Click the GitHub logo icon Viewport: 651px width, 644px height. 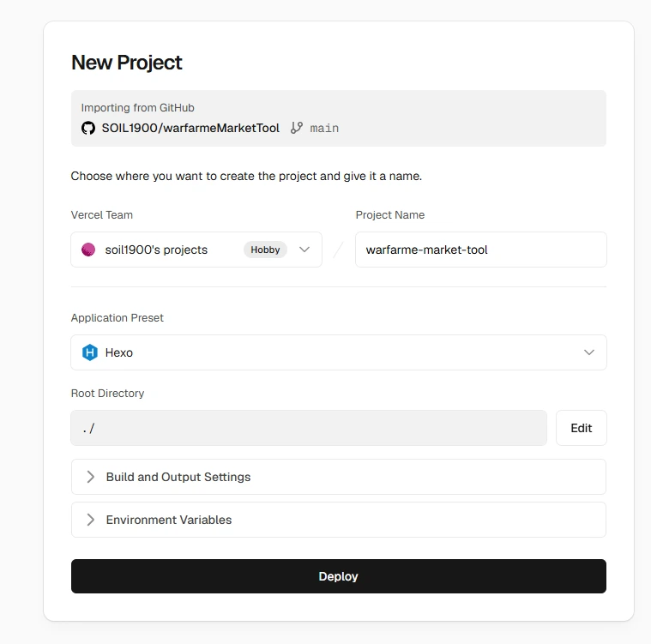pos(88,128)
